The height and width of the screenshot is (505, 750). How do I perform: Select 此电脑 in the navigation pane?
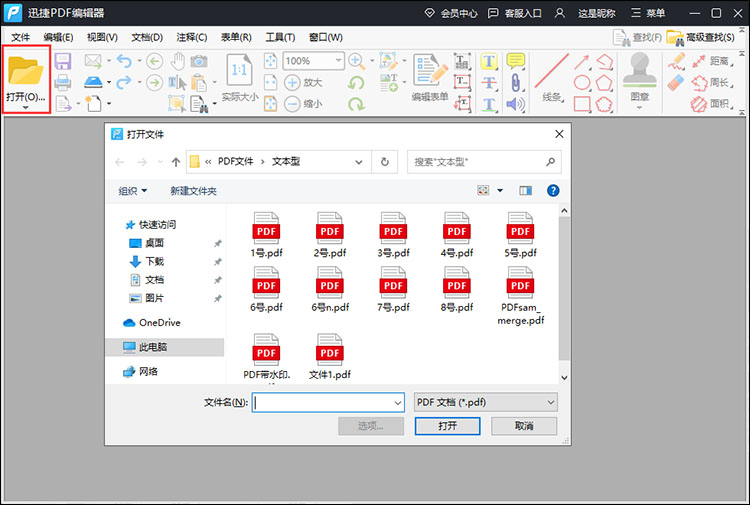click(x=165, y=347)
